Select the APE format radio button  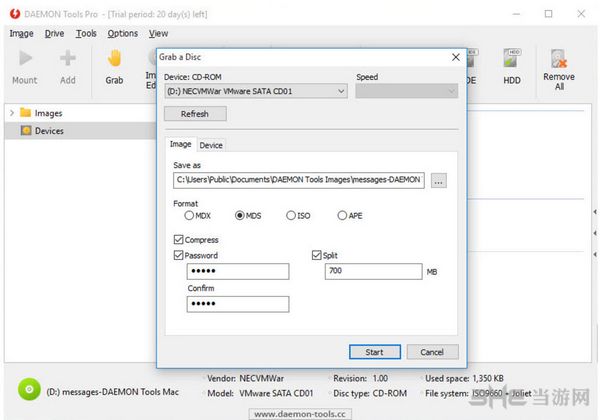click(342, 215)
